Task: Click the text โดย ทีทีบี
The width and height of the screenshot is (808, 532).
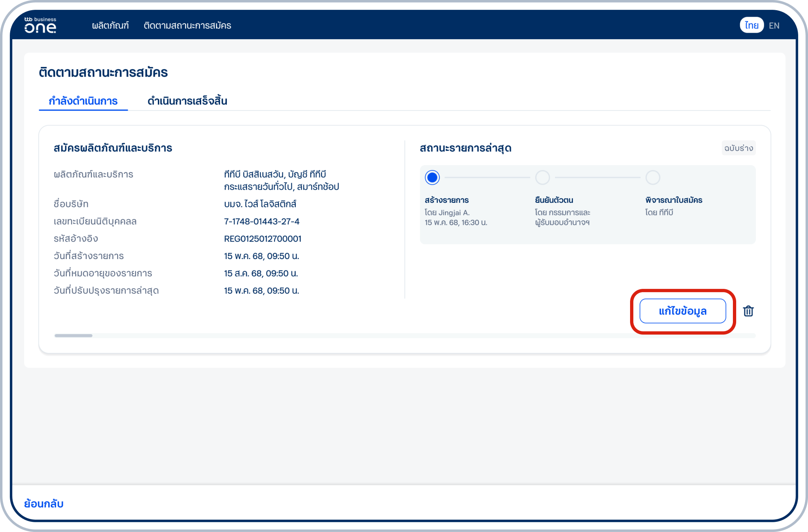Action: tap(659, 213)
